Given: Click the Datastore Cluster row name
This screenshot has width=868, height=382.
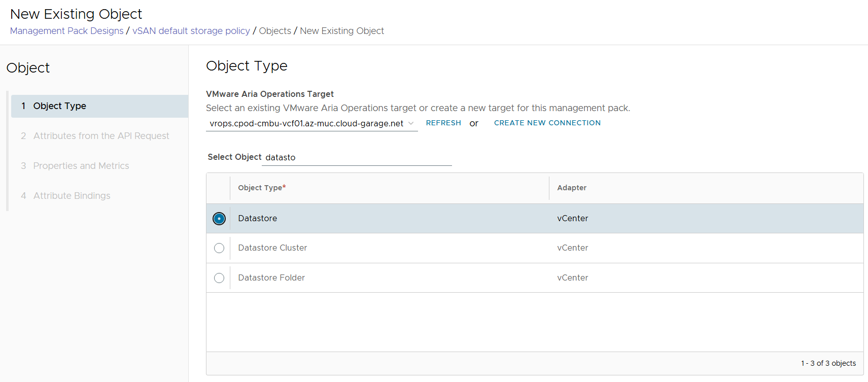Looking at the screenshot, I should tap(272, 248).
